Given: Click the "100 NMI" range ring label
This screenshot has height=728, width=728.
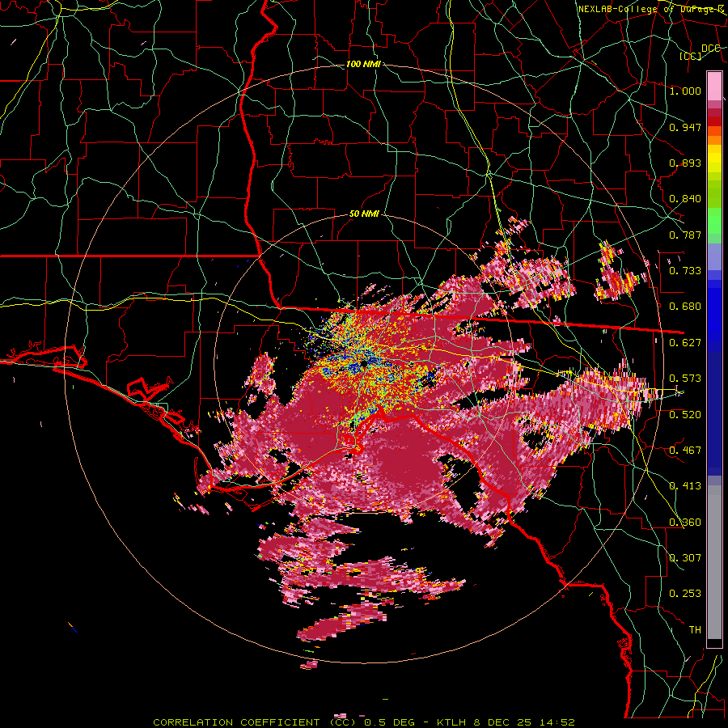Looking at the screenshot, I should pos(363,64).
